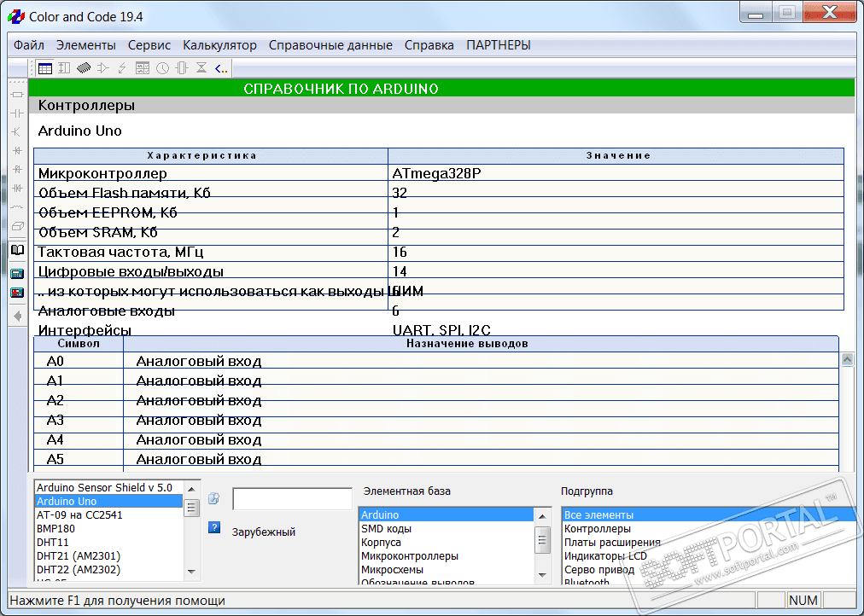Choose Микроконтроллеры in Элементная база list
Screen dimensions: 864x616
(x=447, y=556)
